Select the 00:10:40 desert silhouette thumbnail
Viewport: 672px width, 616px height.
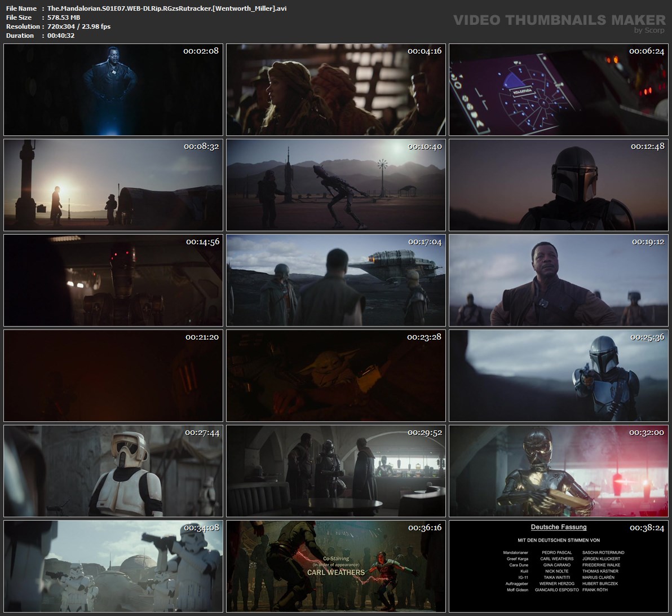click(x=336, y=185)
